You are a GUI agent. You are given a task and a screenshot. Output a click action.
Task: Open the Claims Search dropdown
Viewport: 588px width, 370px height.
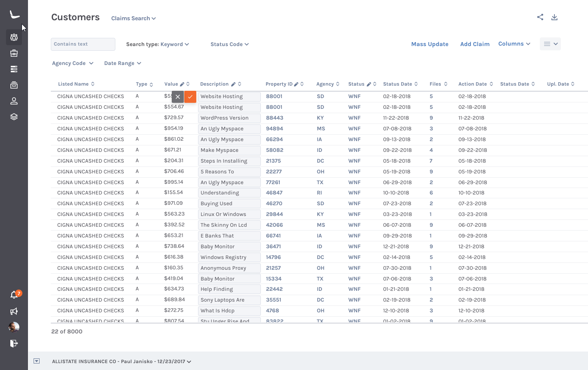tap(133, 18)
